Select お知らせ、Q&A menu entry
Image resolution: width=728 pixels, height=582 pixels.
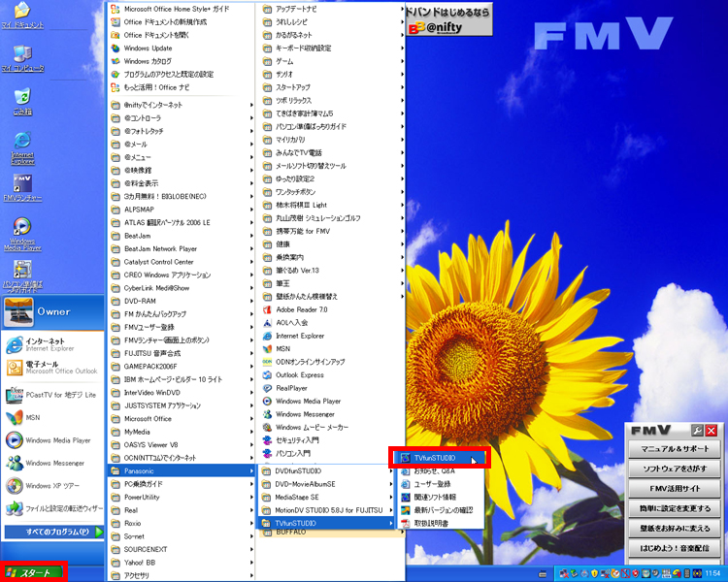pyautogui.click(x=440, y=471)
